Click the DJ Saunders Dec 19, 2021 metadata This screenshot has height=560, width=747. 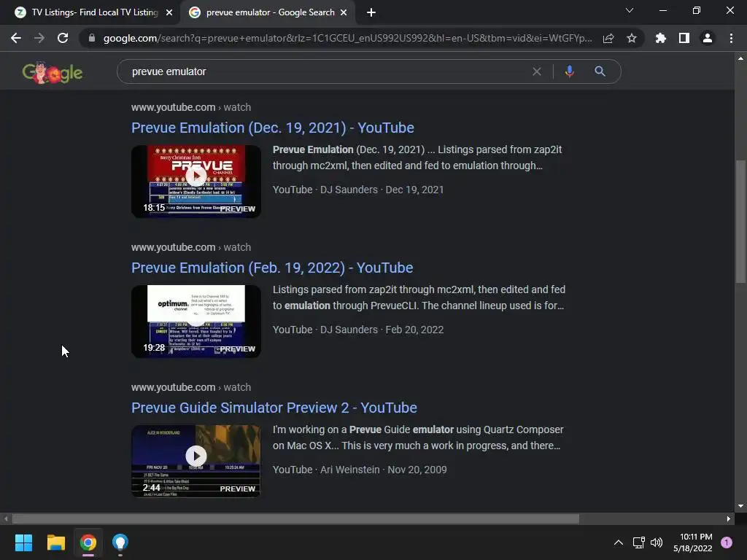point(357,190)
